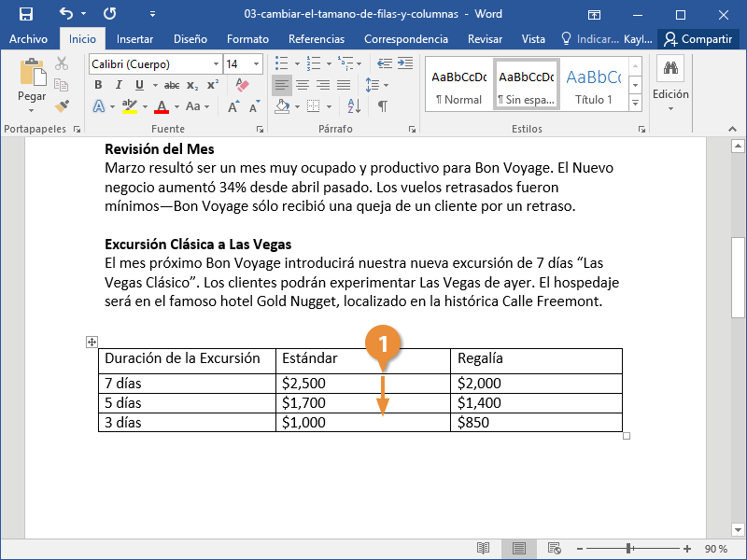The width and height of the screenshot is (747, 560).
Task: Toggle left text alignment
Action: (x=282, y=85)
